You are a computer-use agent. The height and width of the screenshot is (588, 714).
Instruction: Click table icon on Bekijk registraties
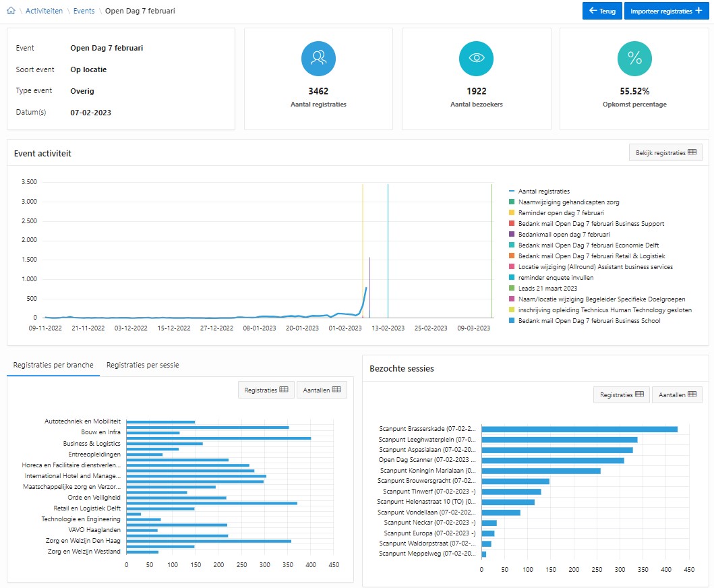pos(692,152)
